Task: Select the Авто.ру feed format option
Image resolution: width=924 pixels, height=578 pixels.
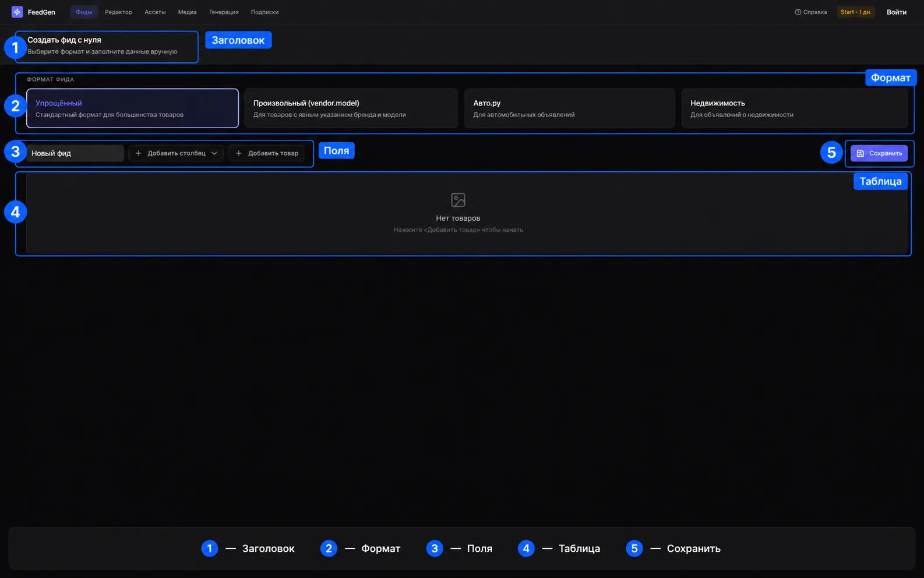Action: pos(569,108)
